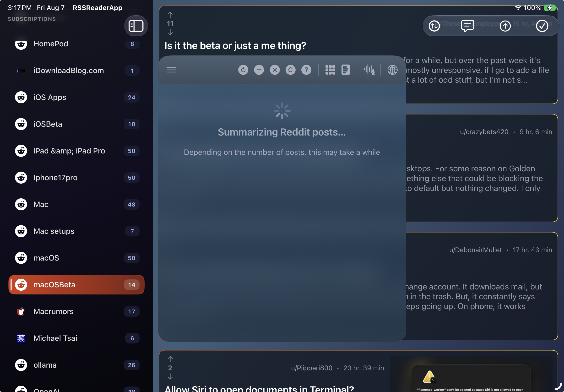Select iPad & iPad Pro feed
564x392 pixels.
76,151
